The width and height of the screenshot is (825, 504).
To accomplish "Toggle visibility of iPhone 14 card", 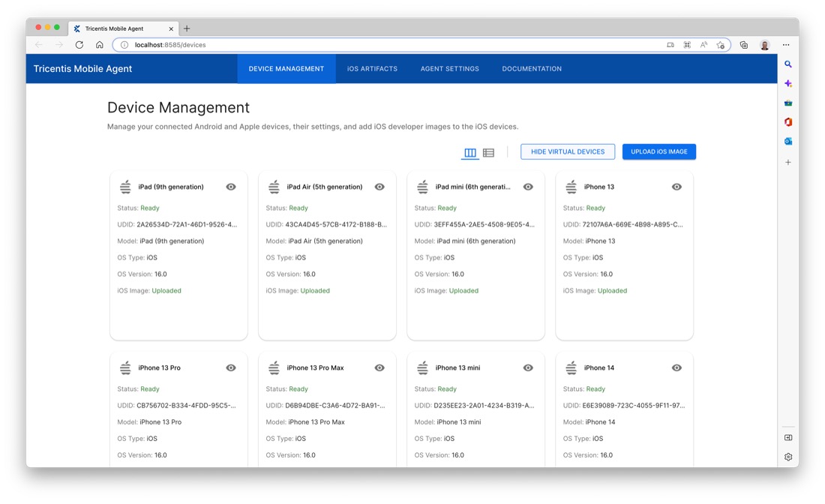I will coord(676,367).
